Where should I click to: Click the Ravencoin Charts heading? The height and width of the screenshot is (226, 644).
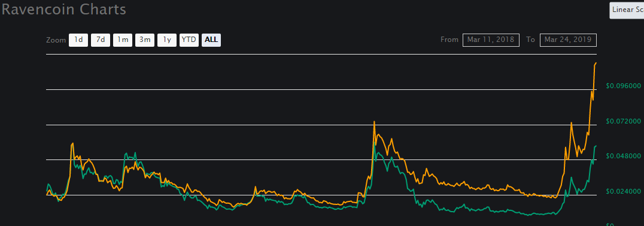point(63,10)
